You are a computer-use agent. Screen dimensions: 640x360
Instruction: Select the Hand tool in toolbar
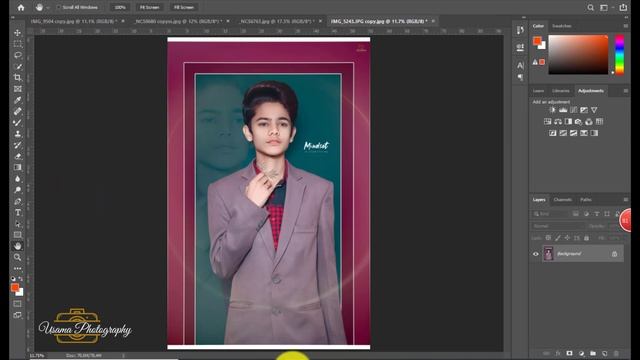tap(18, 246)
